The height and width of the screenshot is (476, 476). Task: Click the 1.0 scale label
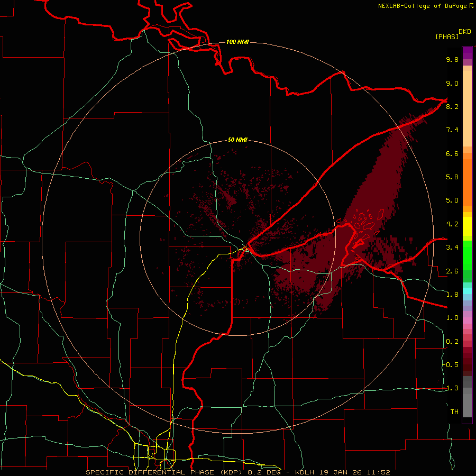tap(452, 318)
